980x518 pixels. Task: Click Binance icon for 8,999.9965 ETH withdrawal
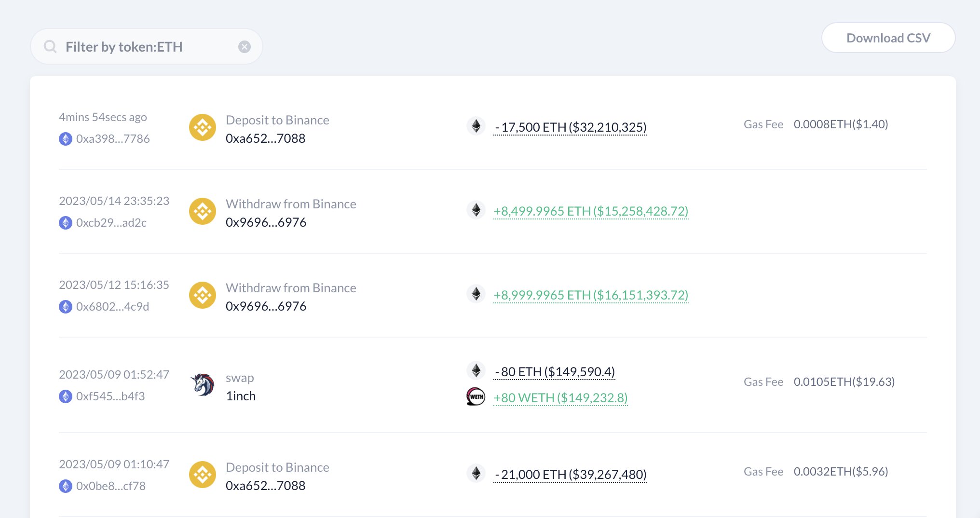(203, 296)
